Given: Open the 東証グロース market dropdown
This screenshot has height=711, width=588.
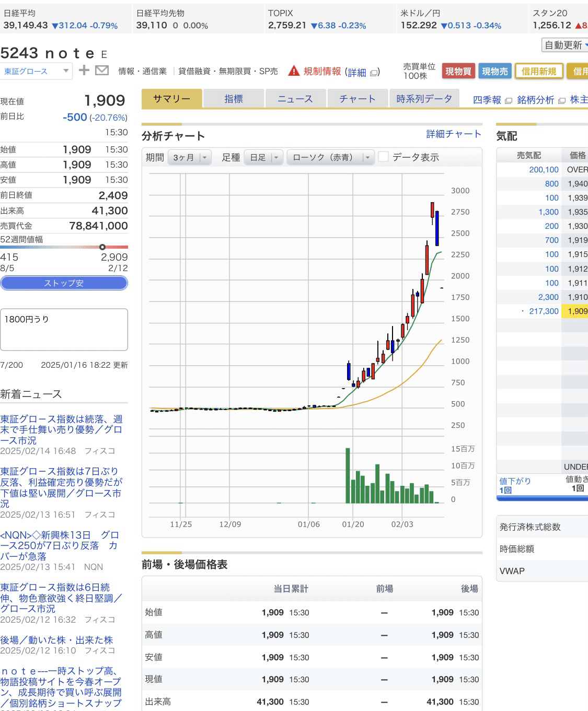Looking at the screenshot, I should [36, 71].
